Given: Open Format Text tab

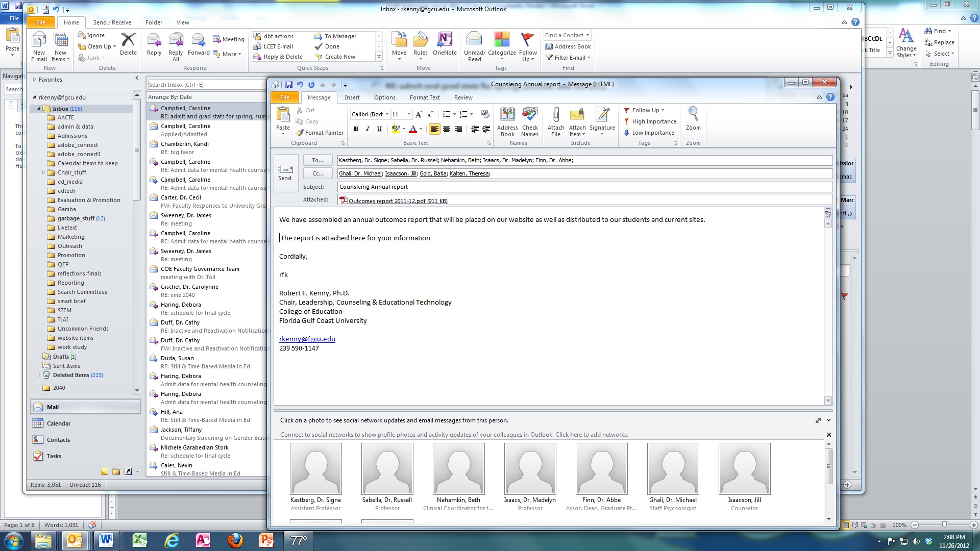Looking at the screenshot, I should click(424, 97).
